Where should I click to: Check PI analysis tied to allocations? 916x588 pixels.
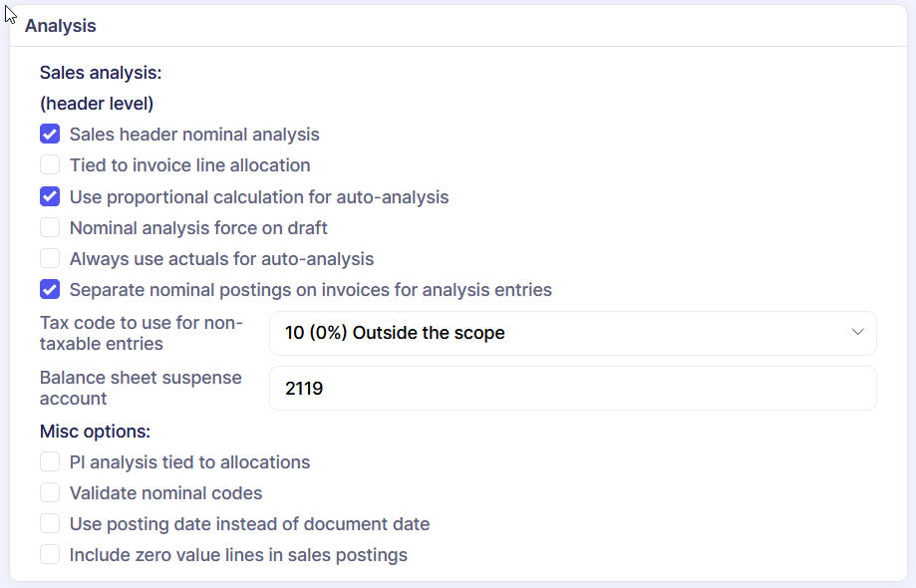50,462
